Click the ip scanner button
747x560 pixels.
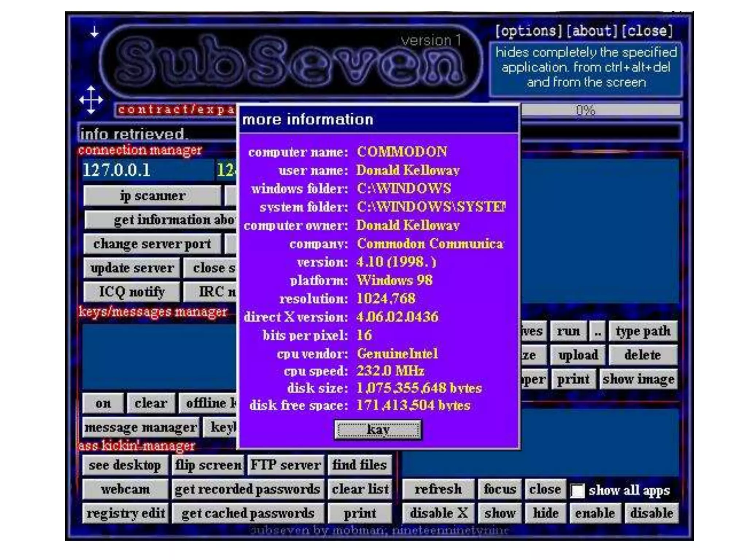click(x=152, y=196)
